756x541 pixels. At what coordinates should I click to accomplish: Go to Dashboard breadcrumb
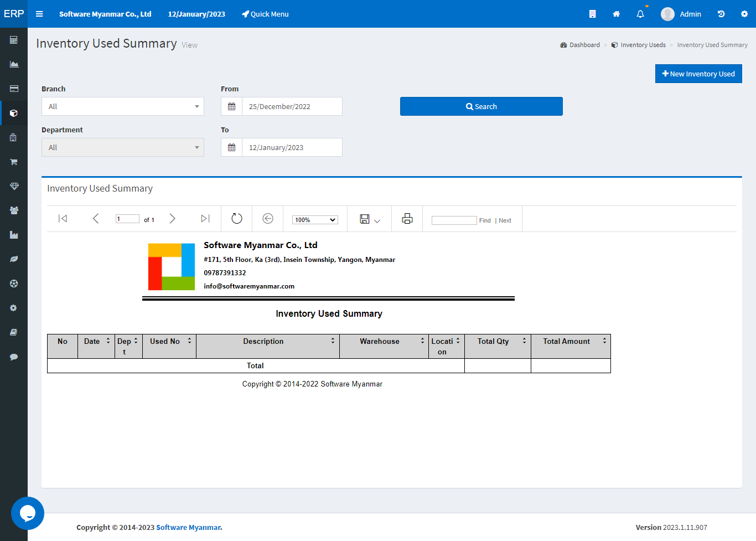tap(580, 45)
